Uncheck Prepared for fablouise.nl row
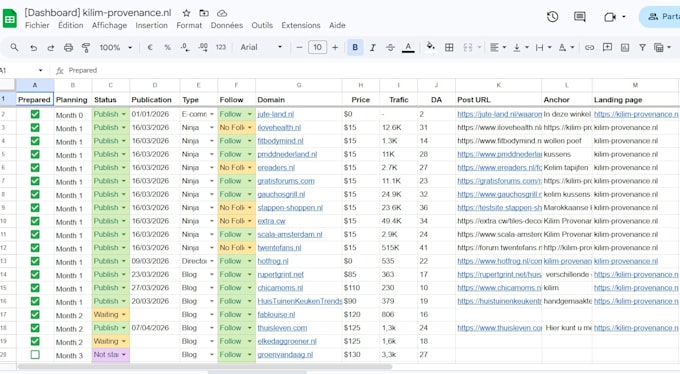This screenshot has width=680, height=374. [35, 315]
